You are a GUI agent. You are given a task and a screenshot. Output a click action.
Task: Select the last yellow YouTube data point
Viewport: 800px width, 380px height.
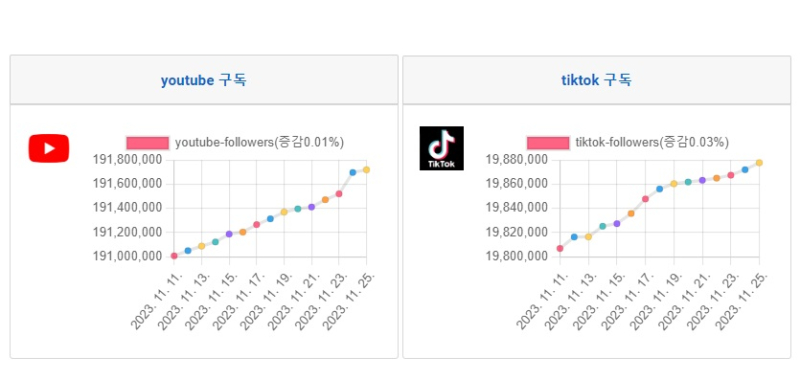coord(366,170)
